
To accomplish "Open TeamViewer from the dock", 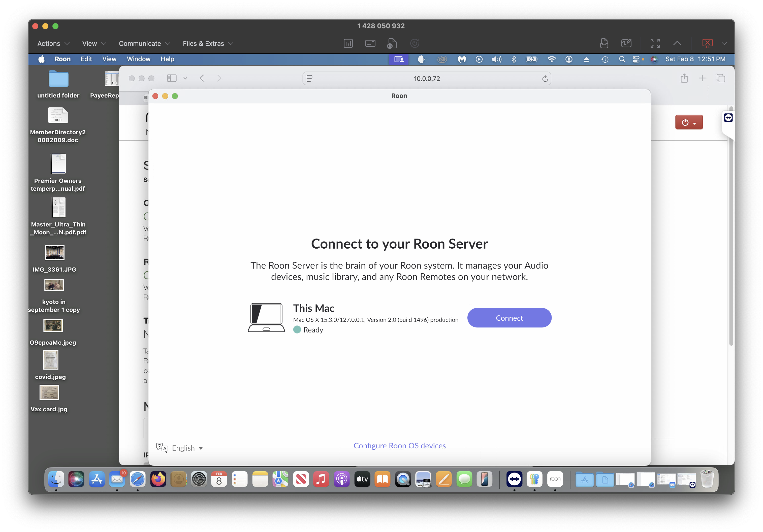I will click(x=514, y=479).
